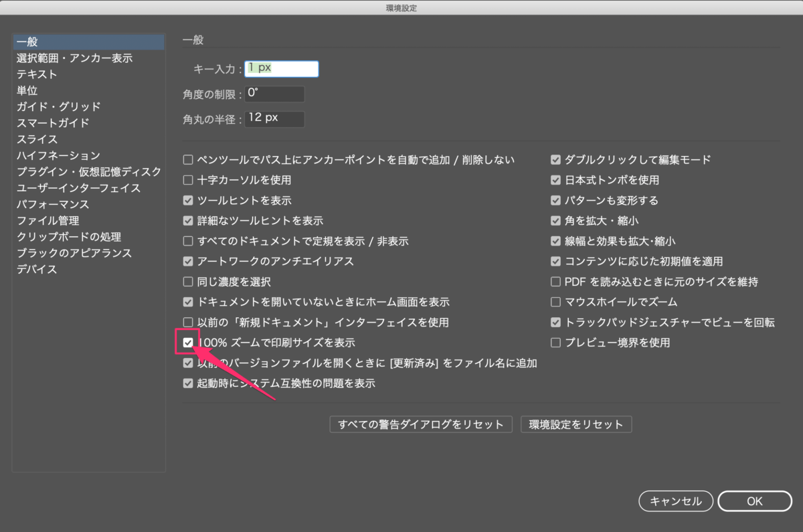The image size is (803, 532).
Task: Select スライス category
Action: pos(88,139)
